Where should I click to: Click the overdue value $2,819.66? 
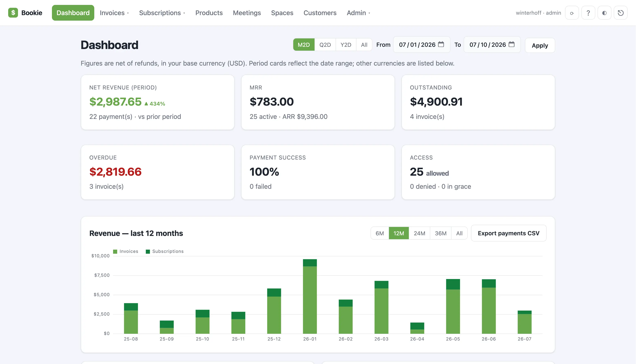(x=115, y=172)
